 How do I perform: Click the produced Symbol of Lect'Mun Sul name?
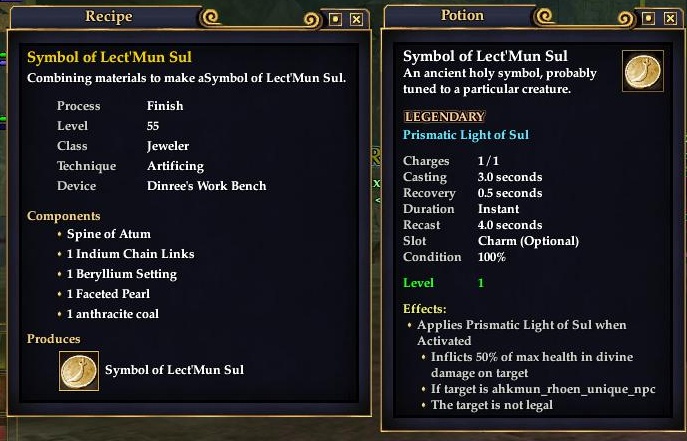(x=174, y=370)
